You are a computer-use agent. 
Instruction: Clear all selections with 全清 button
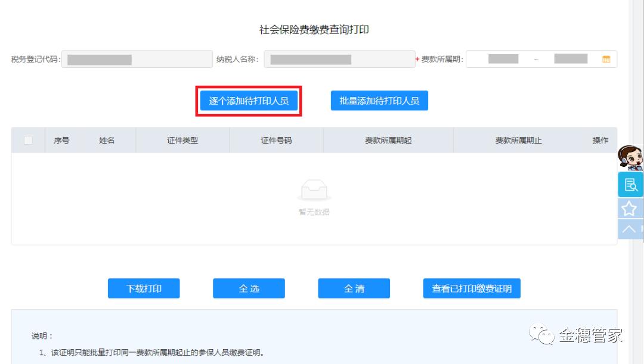click(x=354, y=288)
